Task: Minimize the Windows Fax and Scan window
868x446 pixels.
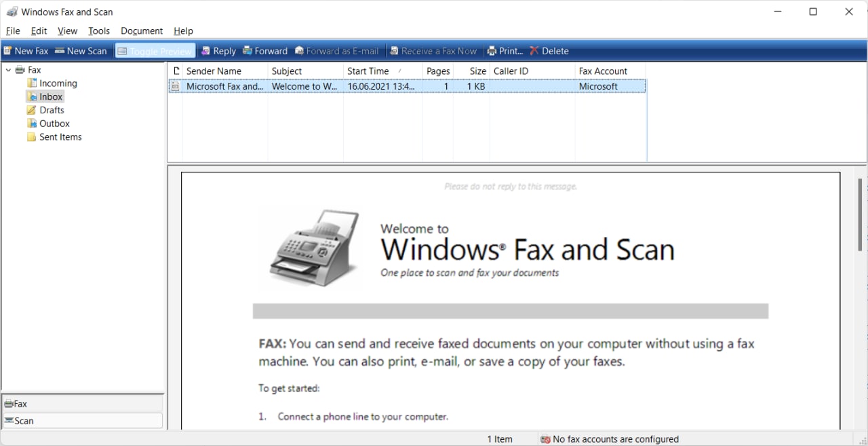Action: [x=778, y=12]
